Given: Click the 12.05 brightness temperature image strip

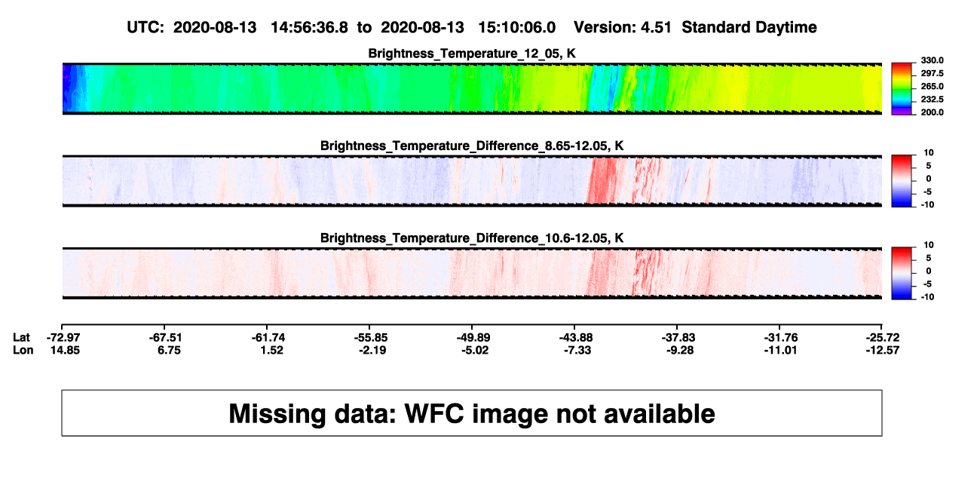Looking at the screenshot, I should [472, 88].
